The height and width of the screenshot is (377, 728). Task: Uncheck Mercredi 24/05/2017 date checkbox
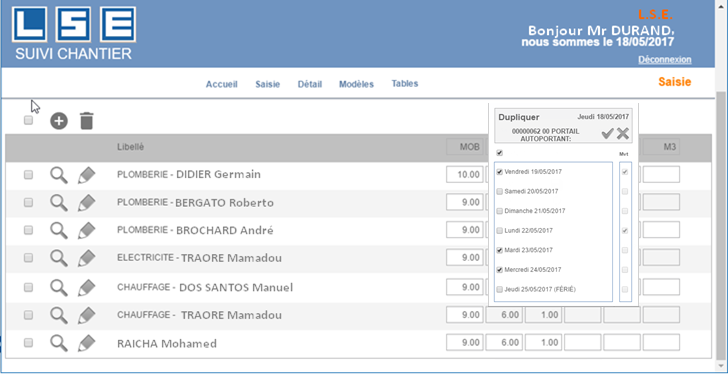coord(500,270)
